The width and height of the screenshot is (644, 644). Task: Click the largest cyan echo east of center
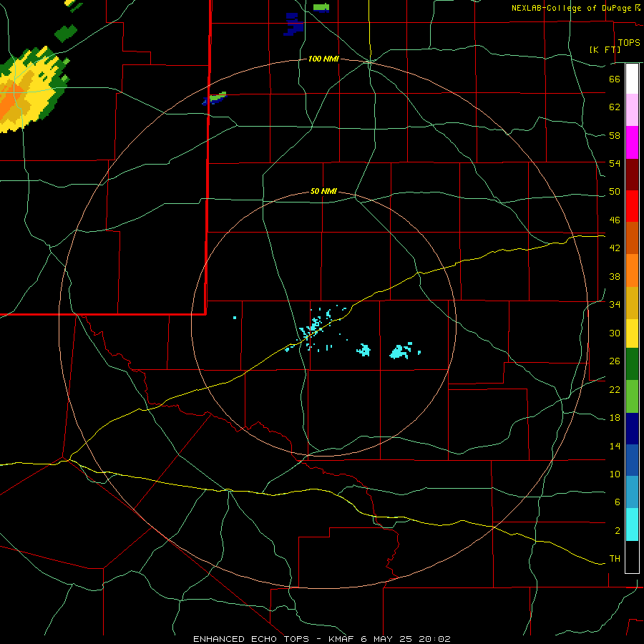pyautogui.click(x=401, y=351)
